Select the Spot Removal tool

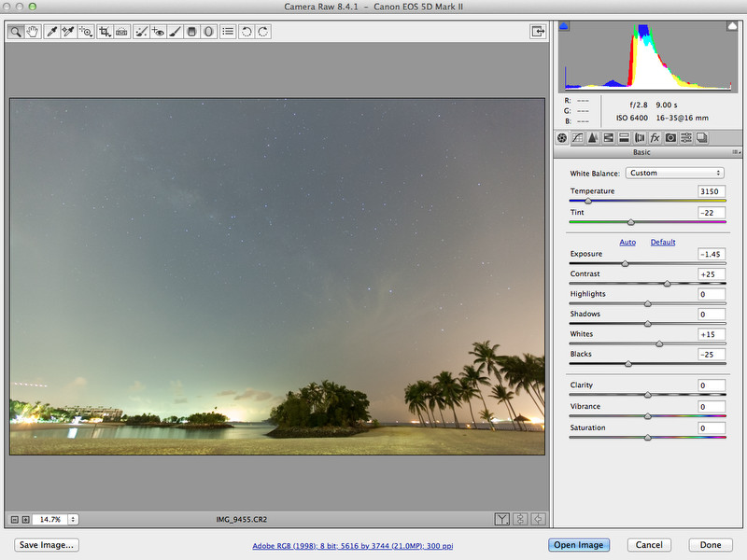pos(141,32)
